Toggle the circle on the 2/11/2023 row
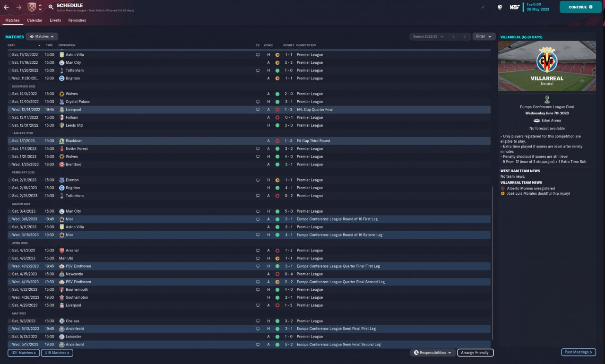The width and height of the screenshot is (605, 364). pyautogui.click(x=9, y=180)
